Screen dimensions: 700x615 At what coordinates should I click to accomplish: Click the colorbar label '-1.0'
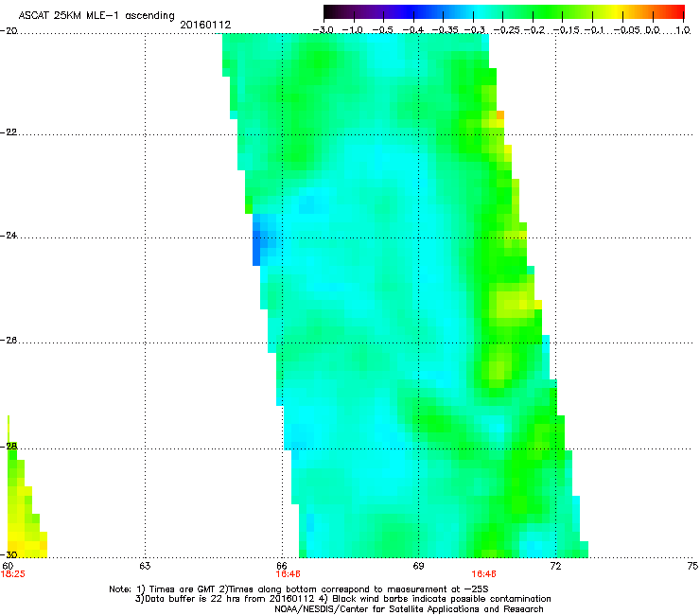point(352,30)
